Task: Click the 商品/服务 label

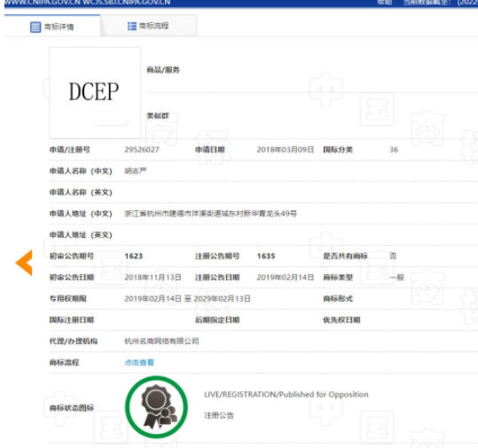Action: (x=163, y=70)
